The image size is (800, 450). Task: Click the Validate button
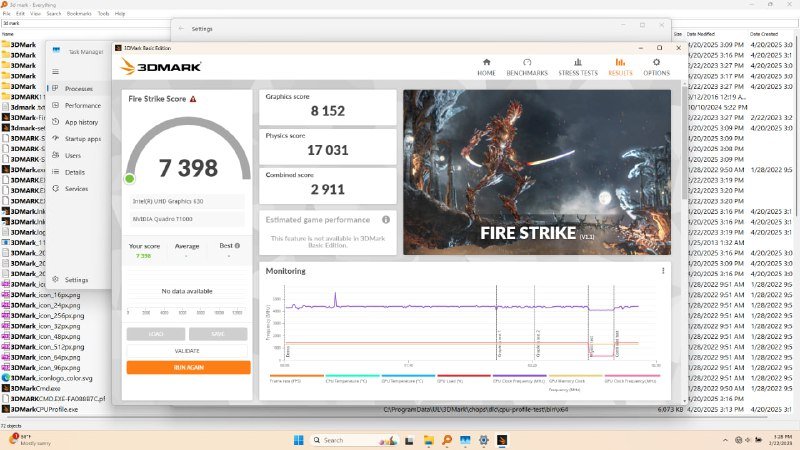(188, 351)
